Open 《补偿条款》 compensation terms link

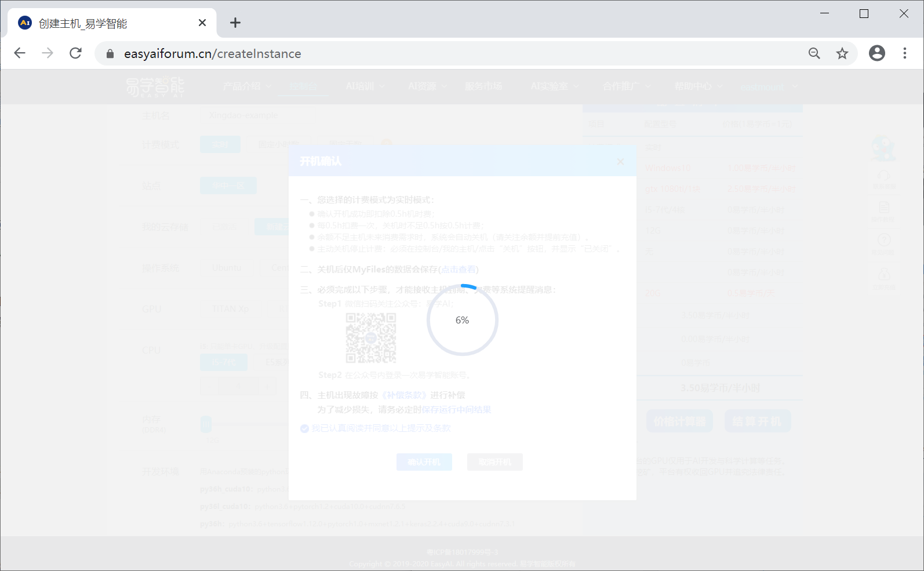click(x=404, y=395)
